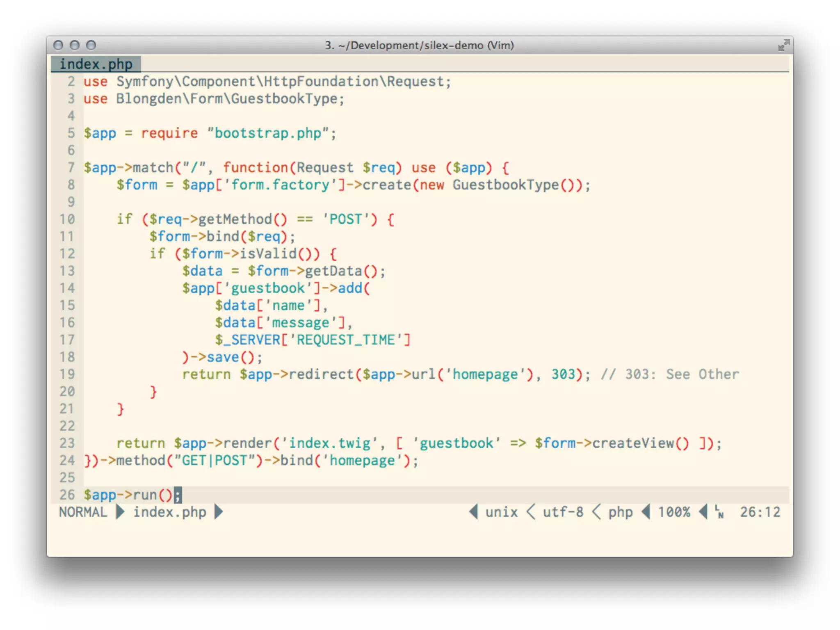Select the index.php tab at top
840x630 pixels.
tap(96, 64)
